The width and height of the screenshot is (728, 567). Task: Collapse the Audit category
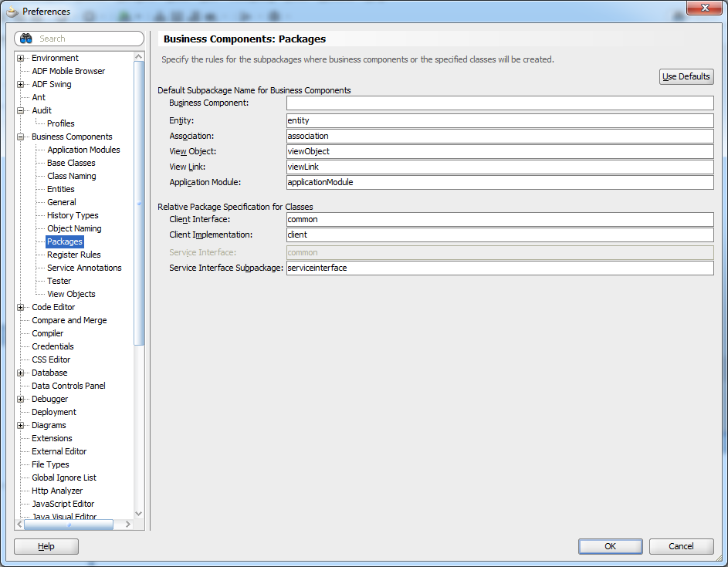click(x=19, y=110)
